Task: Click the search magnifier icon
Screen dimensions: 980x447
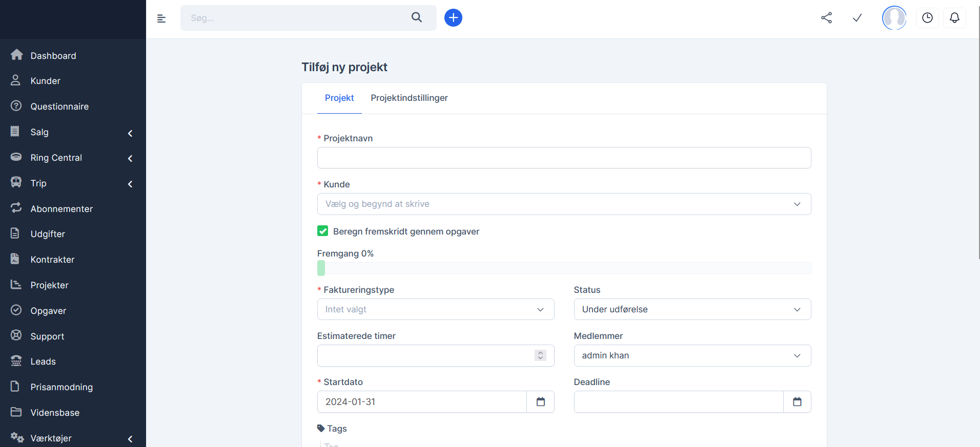Action: 417,17
